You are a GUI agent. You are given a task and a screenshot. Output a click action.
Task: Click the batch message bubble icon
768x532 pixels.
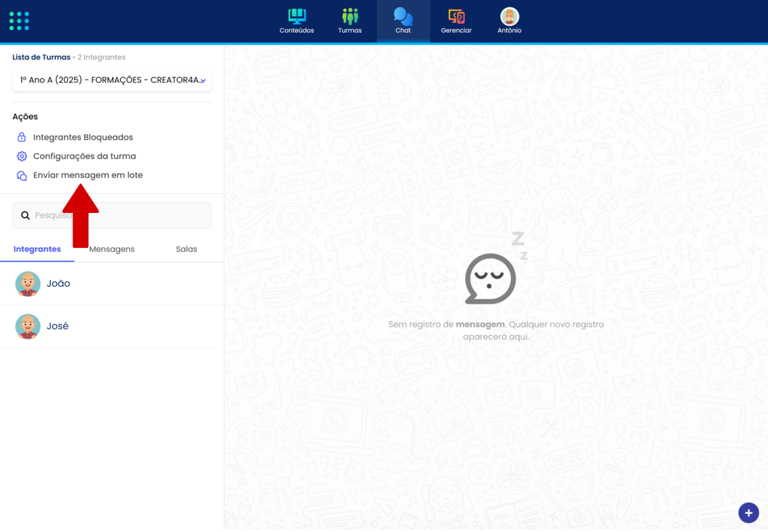[x=22, y=176]
